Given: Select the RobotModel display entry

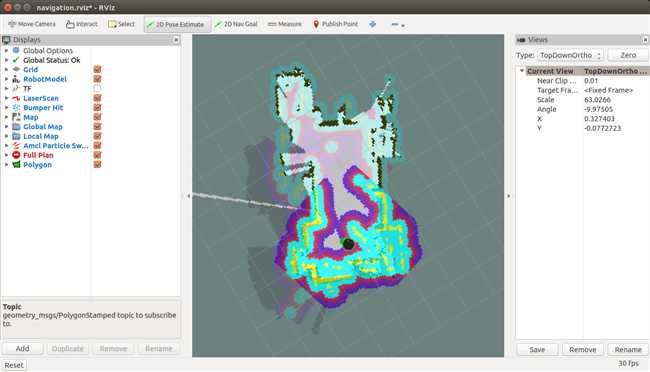Looking at the screenshot, I should point(45,79).
